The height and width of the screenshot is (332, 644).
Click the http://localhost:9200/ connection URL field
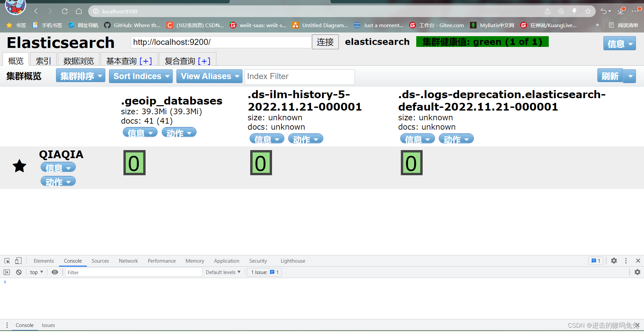click(x=221, y=42)
